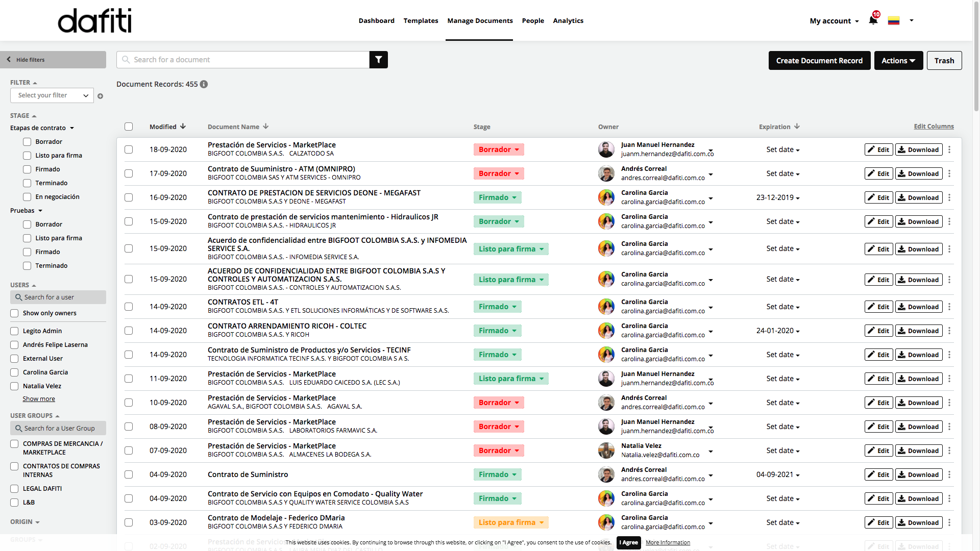
Task: Open Trash
Action: (x=944, y=61)
